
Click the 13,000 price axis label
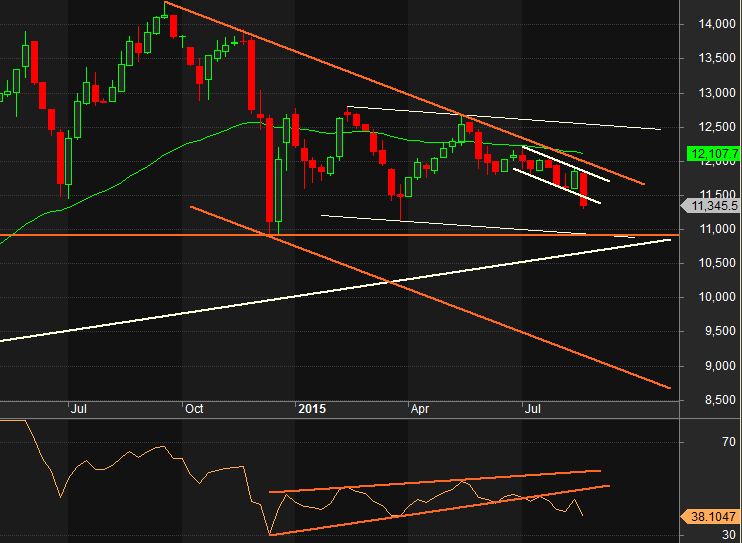tap(717, 93)
